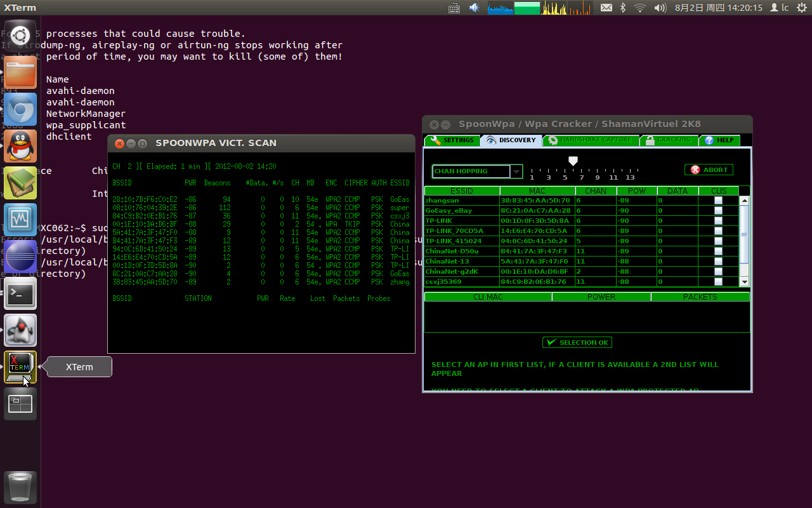Open the green book application icon
This screenshot has width=812, height=508.
[20, 183]
